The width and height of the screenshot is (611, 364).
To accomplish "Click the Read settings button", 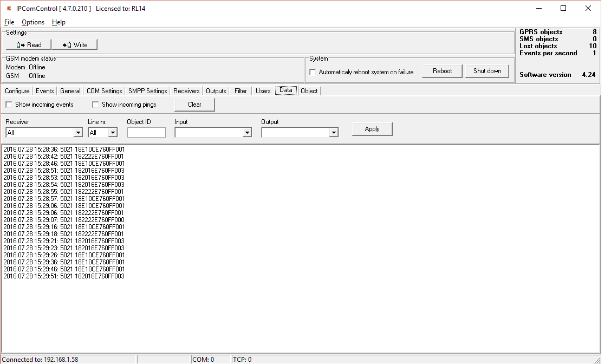I will [29, 45].
